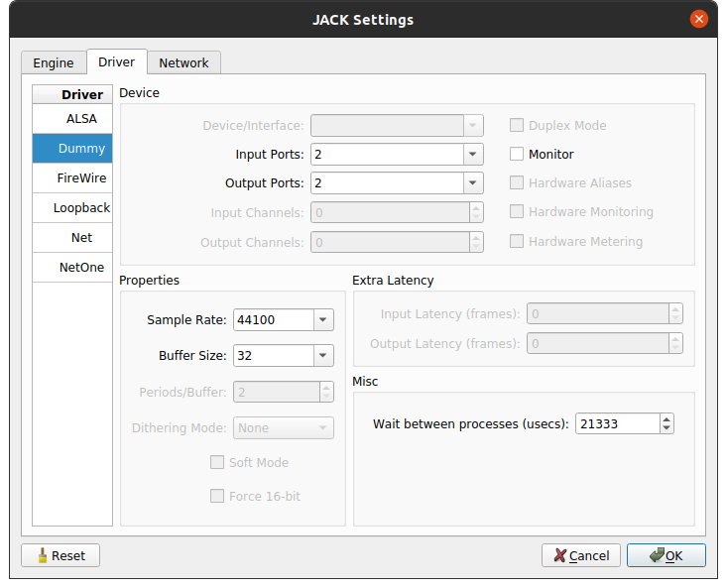Expand the Input Ports dropdown arrow

pyautogui.click(x=473, y=155)
